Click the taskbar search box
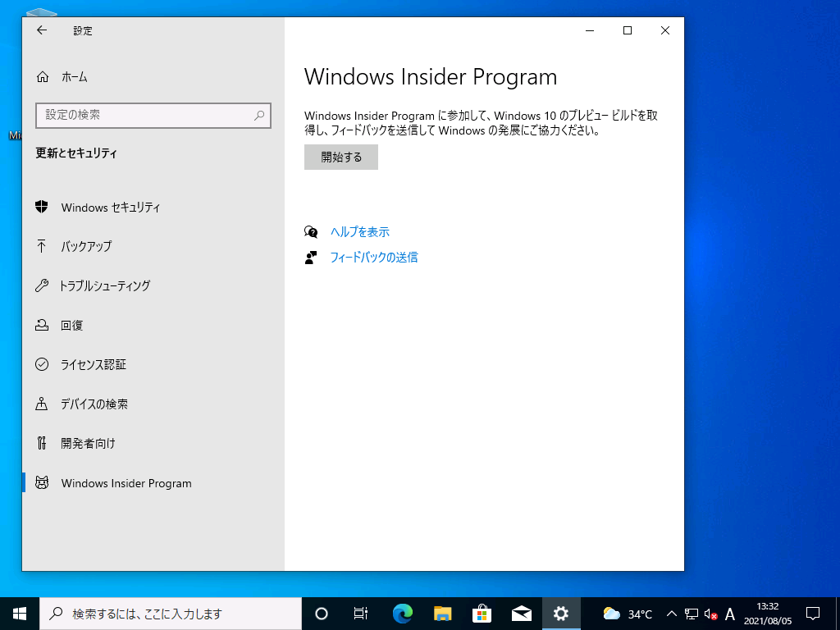The image size is (840, 630). click(x=171, y=614)
